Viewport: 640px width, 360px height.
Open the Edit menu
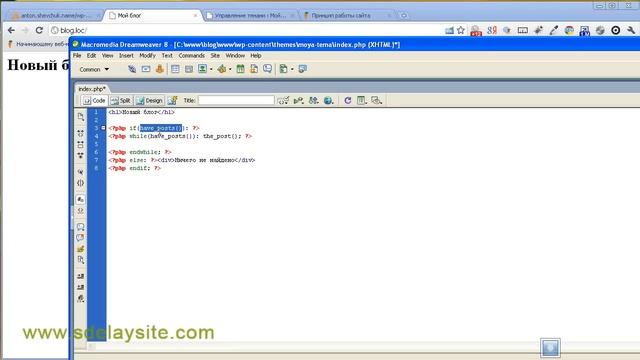click(x=91, y=56)
